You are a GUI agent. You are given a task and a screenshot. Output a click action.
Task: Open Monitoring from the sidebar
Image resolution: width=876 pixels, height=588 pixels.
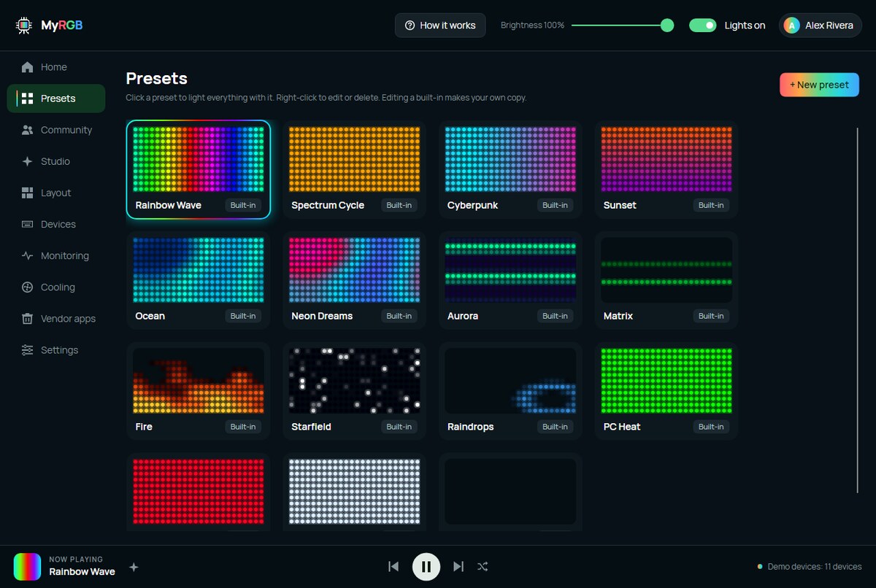56,255
